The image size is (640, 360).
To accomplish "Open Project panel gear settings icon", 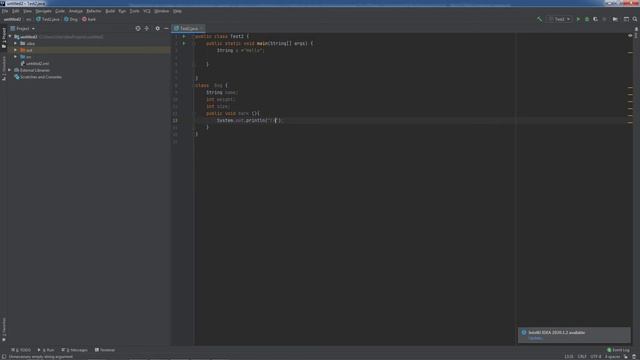I will 158,29.
